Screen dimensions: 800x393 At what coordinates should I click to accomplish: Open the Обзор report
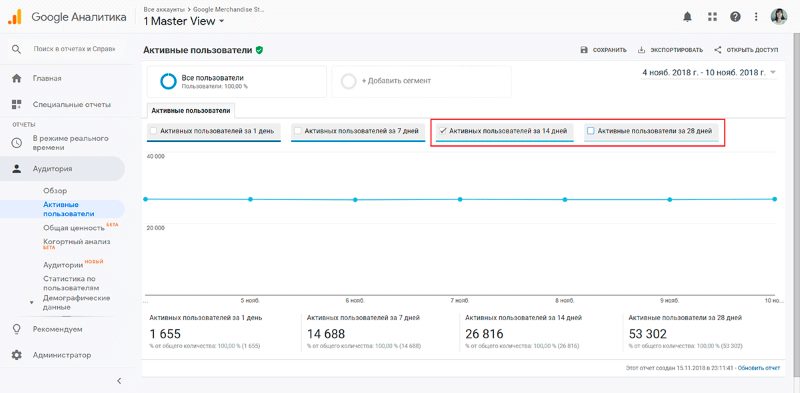55,191
